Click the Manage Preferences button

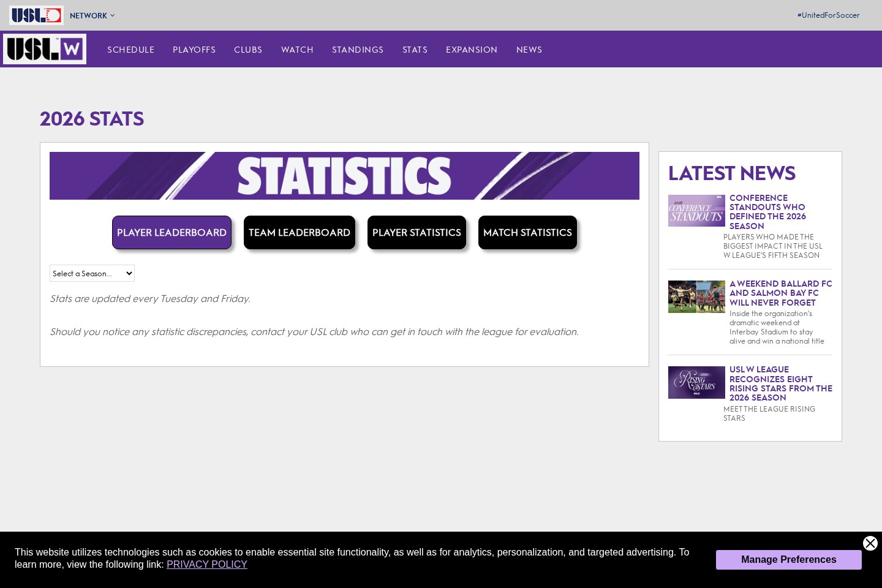pyautogui.click(x=789, y=560)
